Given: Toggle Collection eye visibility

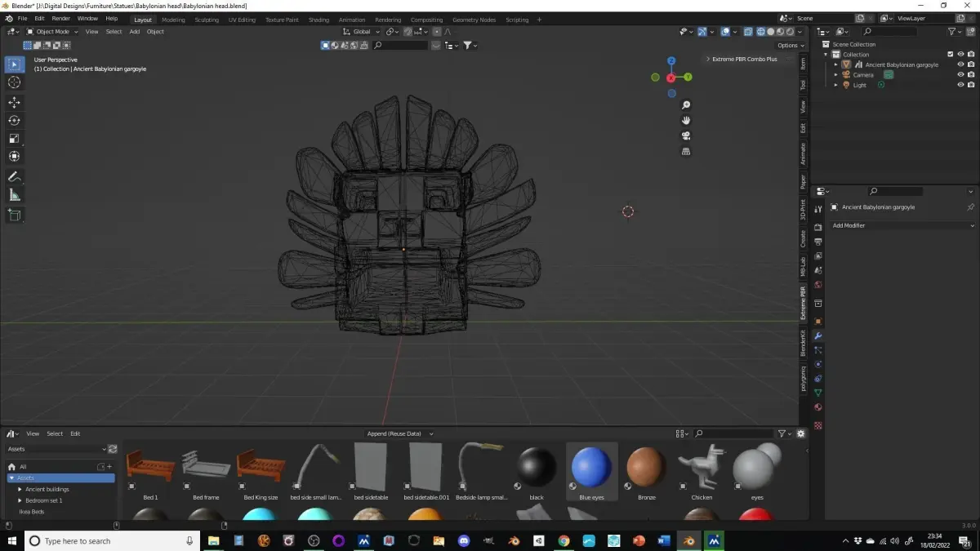Looking at the screenshot, I should point(960,55).
